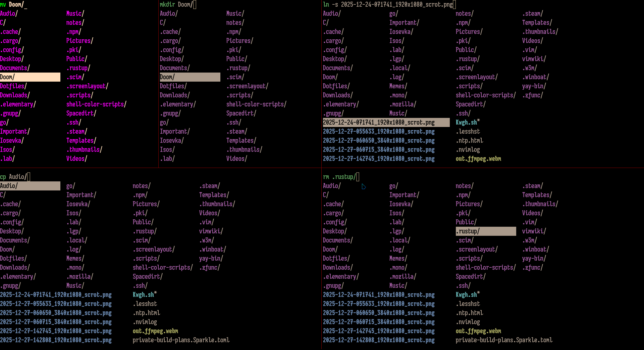Select Isos/ in the cp pane
The width and height of the screenshot is (644, 350).
(74, 213)
